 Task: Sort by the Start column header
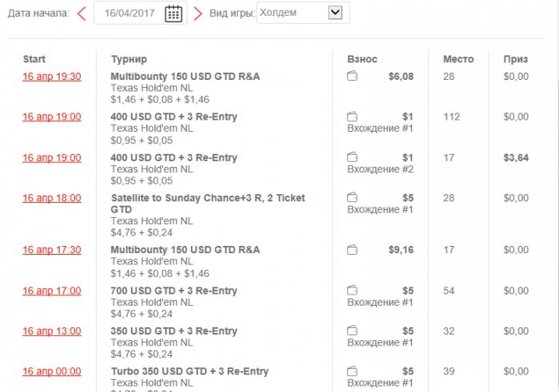pyautogui.click(x=34, y=59)
